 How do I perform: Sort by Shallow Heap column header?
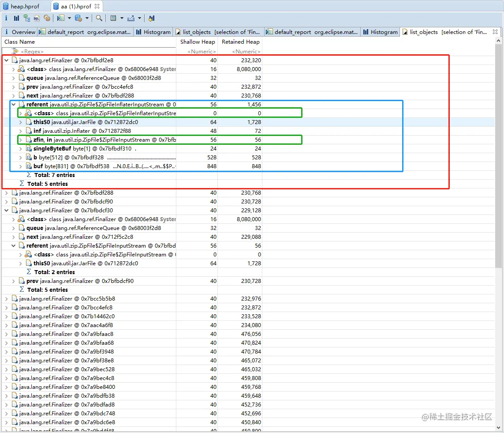[197, 42]
